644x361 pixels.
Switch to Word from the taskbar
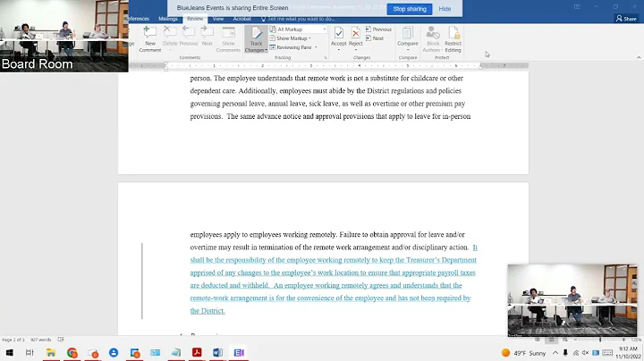pyautogui.click(x=217, y=352)
